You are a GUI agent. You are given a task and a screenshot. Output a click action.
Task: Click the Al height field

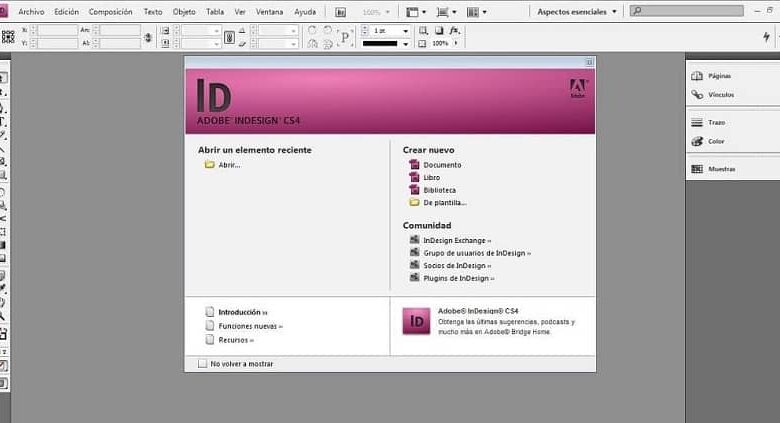pos(120,43)
